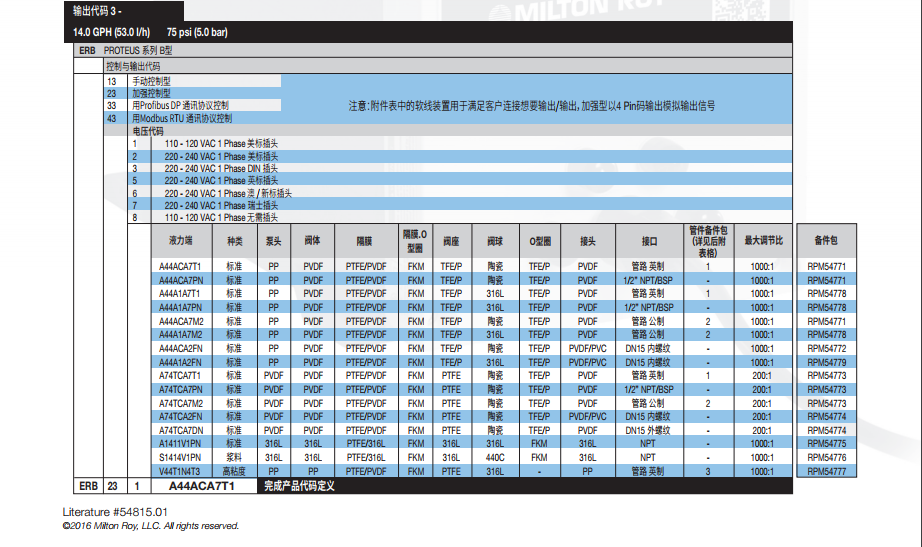Click '©2016 Milton Roy, LLC. All rights reserved.' notice

tap(151, 526)
